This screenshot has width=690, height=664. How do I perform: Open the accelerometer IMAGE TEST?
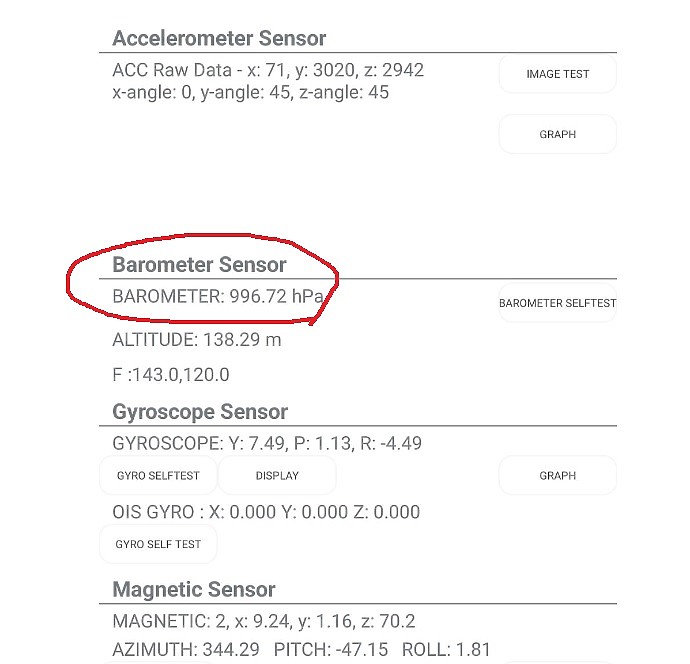pyautogui.click(x=557, y=74)
